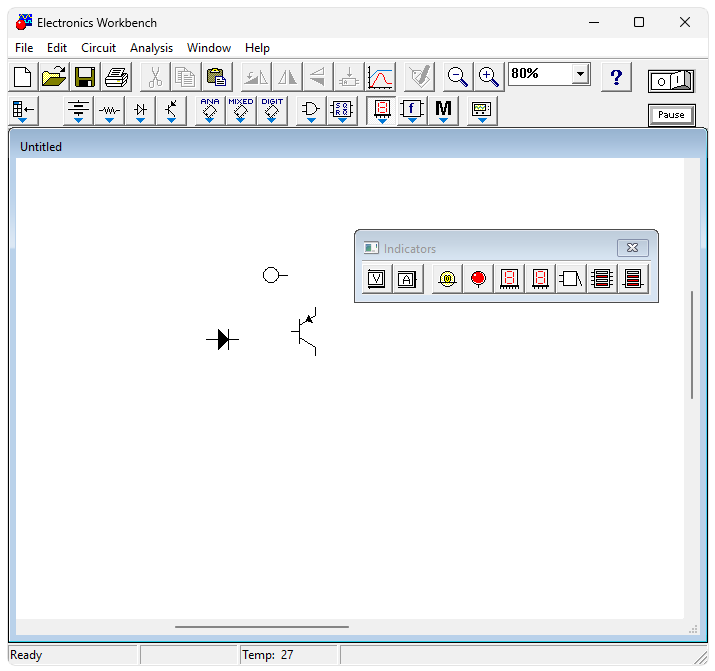Viewport: 715px width, 671px height.
Task: Open the Digital ICs parts bin
Action: (272, 110)
